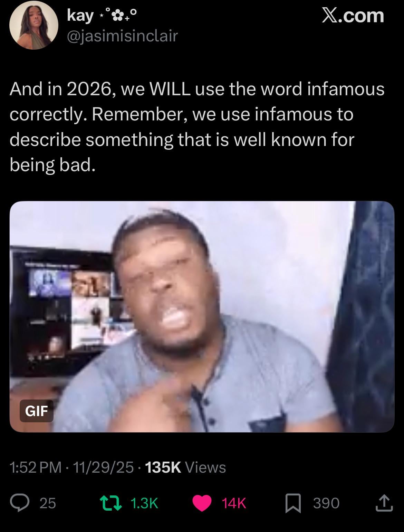The width and height of the screenshot is (404, 532).
Task: Open the kay display name profile
Action: click(x=80, y=16)
